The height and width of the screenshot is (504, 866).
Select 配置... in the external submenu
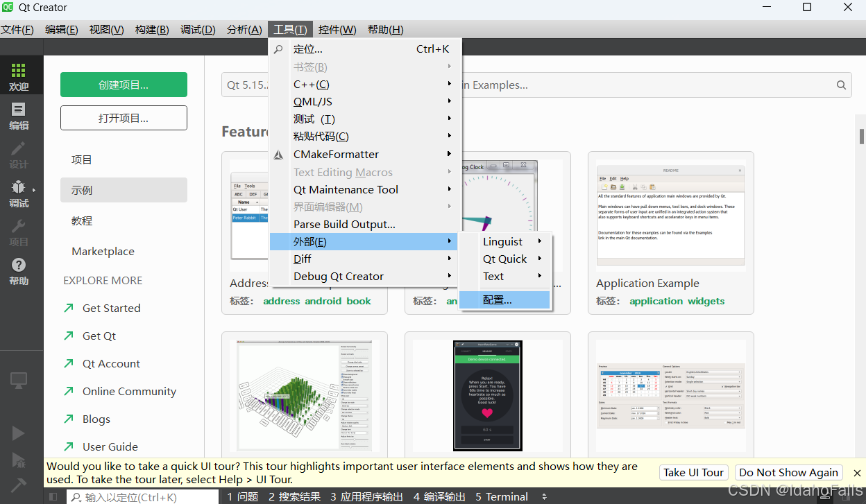pos(505,300)
